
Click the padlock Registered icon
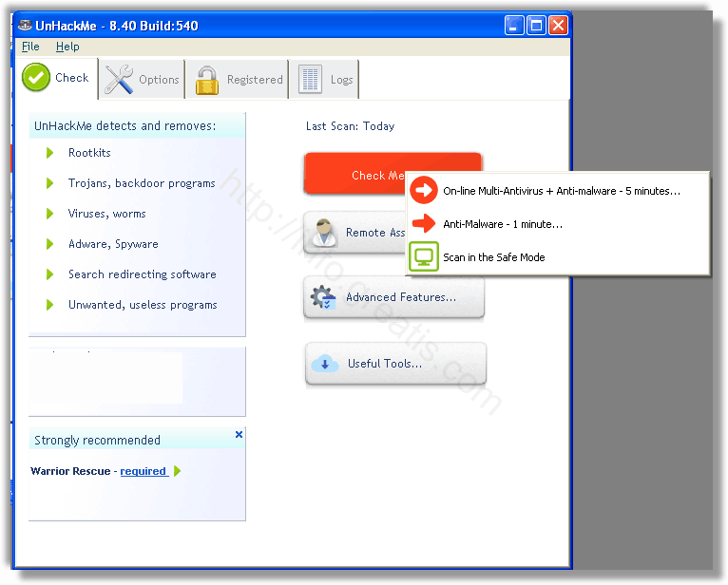click(206, 81)
